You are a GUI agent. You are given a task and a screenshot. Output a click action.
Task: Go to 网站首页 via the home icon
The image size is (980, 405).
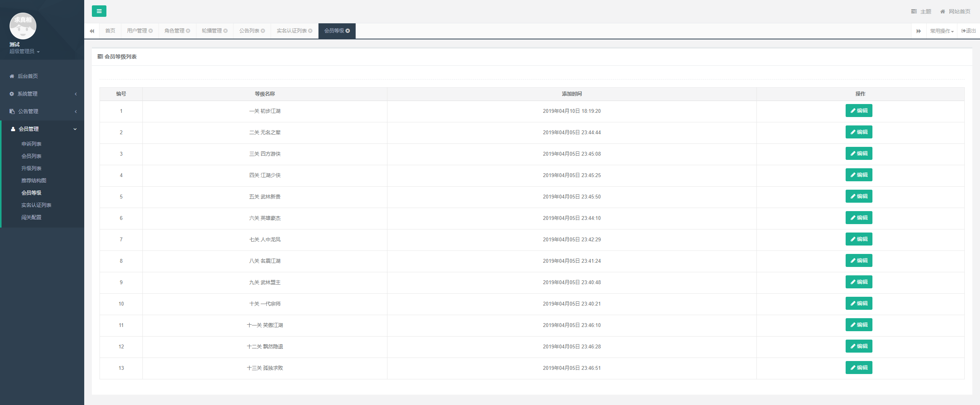pos(955,11)
